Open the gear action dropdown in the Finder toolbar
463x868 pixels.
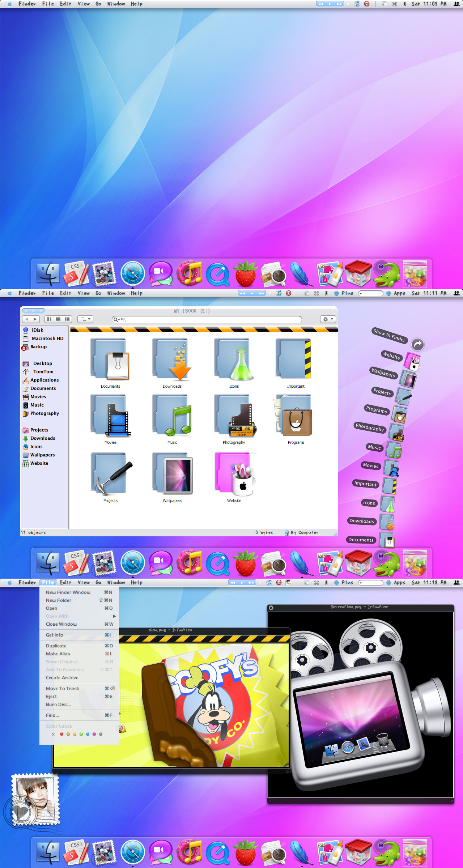coord(328,319)
